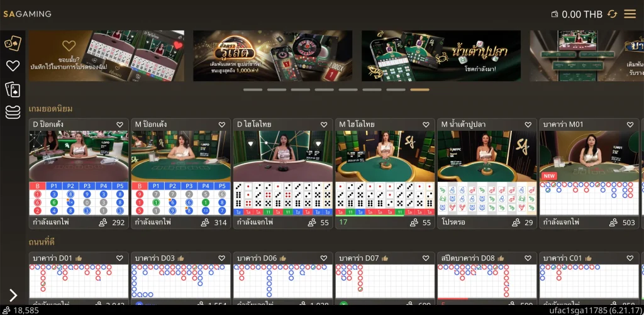Open the บาคาร่า D01 road map

point(79,281)
